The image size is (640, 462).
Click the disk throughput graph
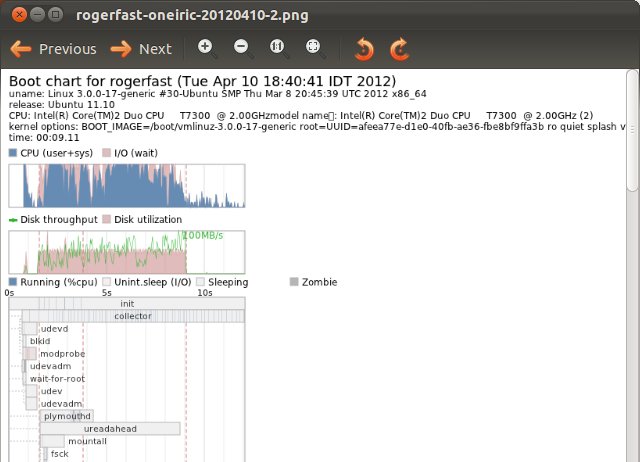127,252
